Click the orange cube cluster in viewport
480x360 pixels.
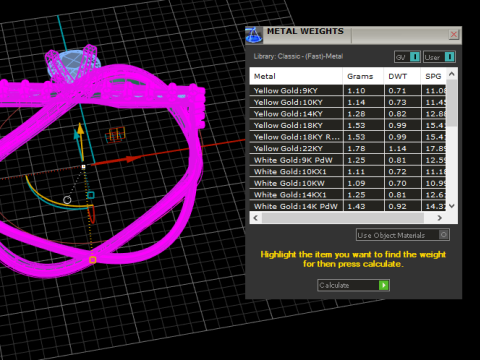click(115, 135)
